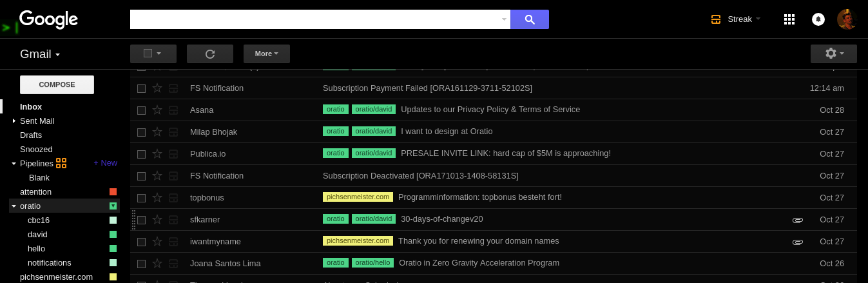This screenshot has width=868, height=283.
Task: Open the Google apps grid
Action: (789, 19)
